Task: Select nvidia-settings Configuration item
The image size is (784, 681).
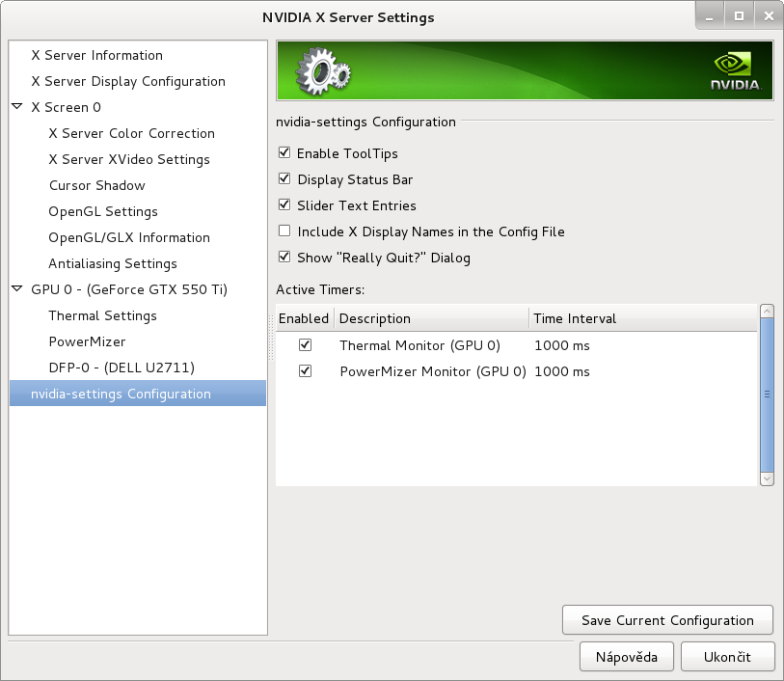Action: coord(138,393)
